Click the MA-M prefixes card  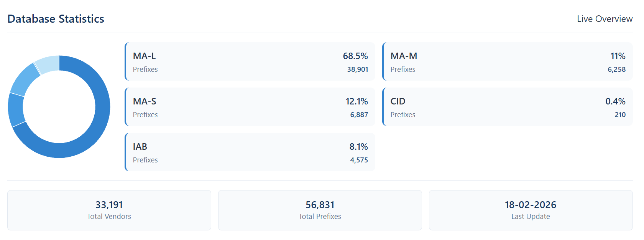[508, 61]
